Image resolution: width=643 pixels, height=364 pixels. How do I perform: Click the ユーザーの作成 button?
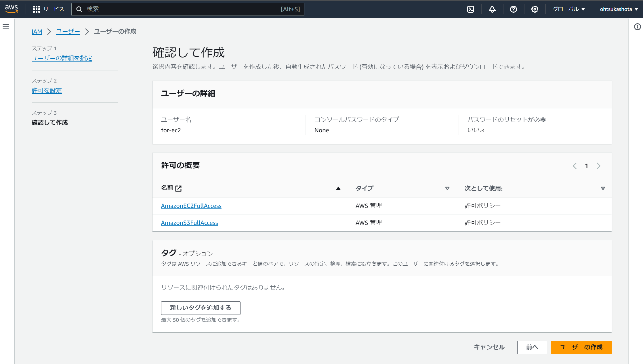tap(581, 347)
